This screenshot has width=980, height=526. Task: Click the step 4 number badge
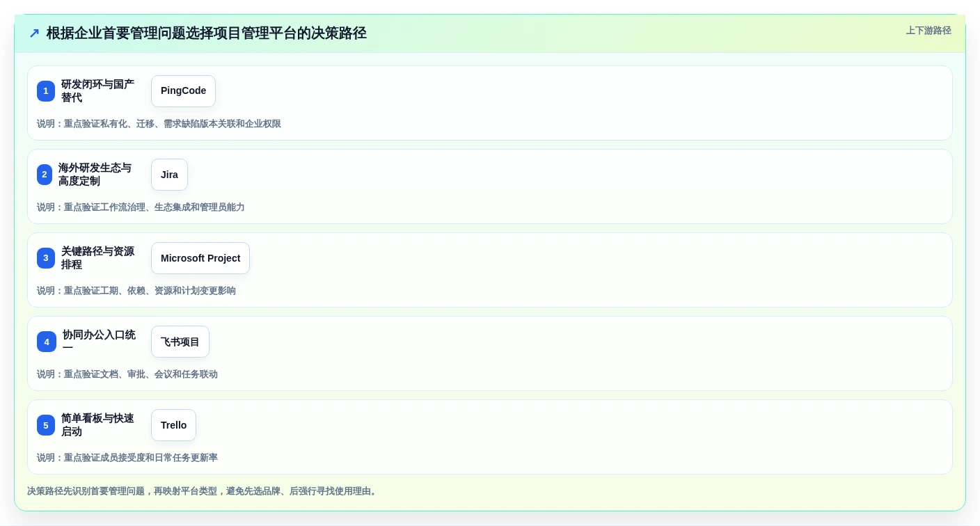click(47, 342)
